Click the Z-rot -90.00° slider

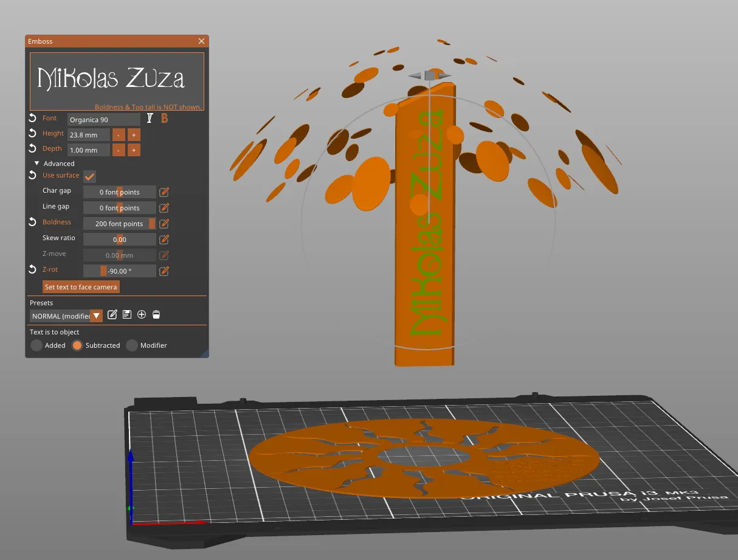(x=120, y=271)
